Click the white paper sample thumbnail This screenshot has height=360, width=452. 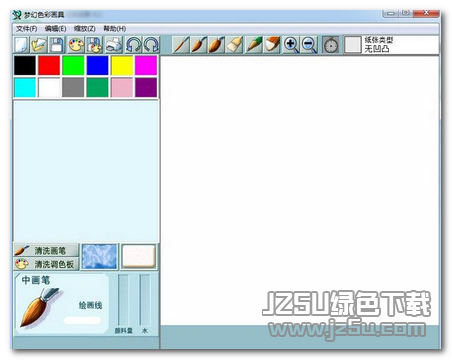point(138,256)
